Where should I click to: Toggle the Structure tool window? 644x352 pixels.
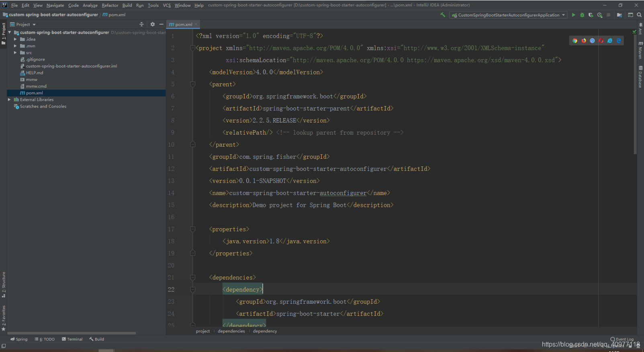click(x=3, y=284)
